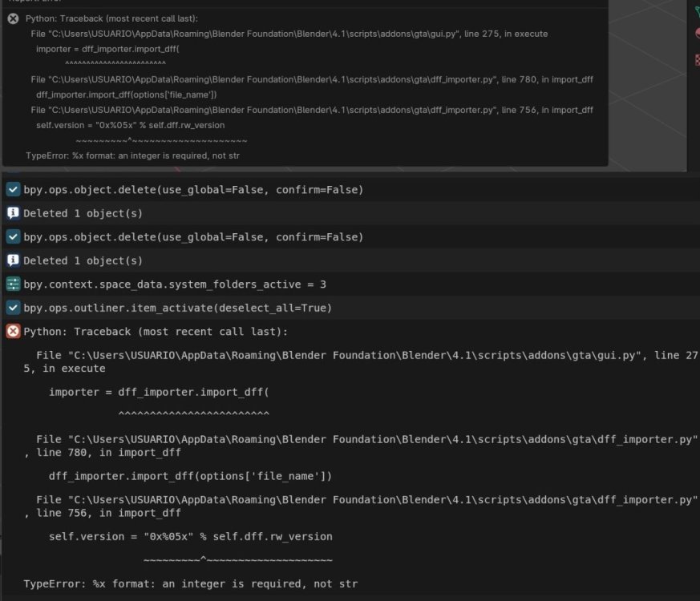
Task: Click the info icon beside the first 'Deleted 1 object(s)'
Action: 13,213
